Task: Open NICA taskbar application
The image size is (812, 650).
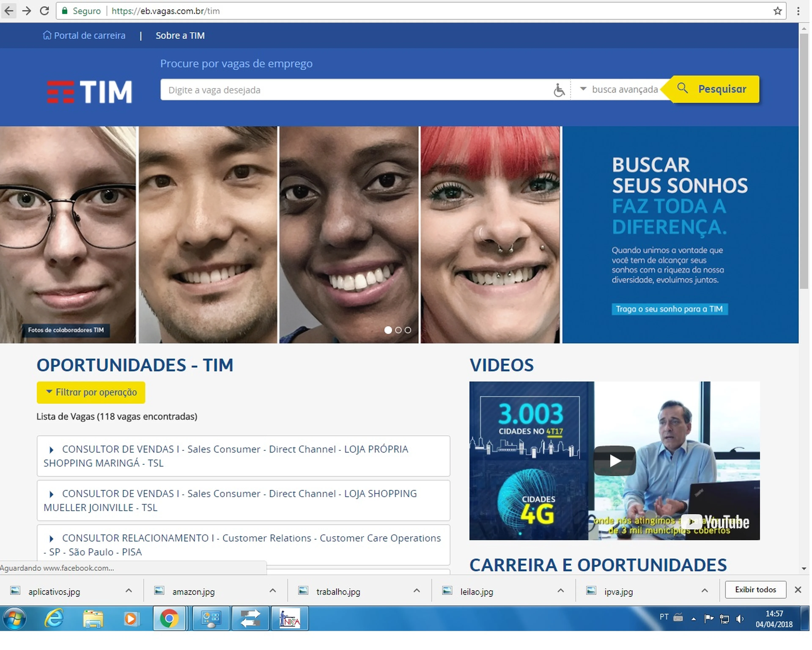Action: (290, 619)
